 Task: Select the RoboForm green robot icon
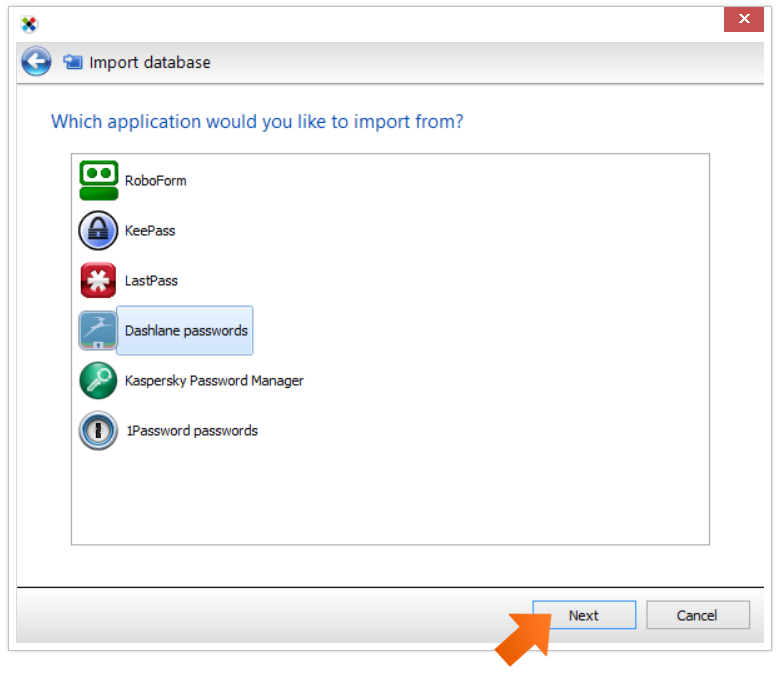pos(99,180)
